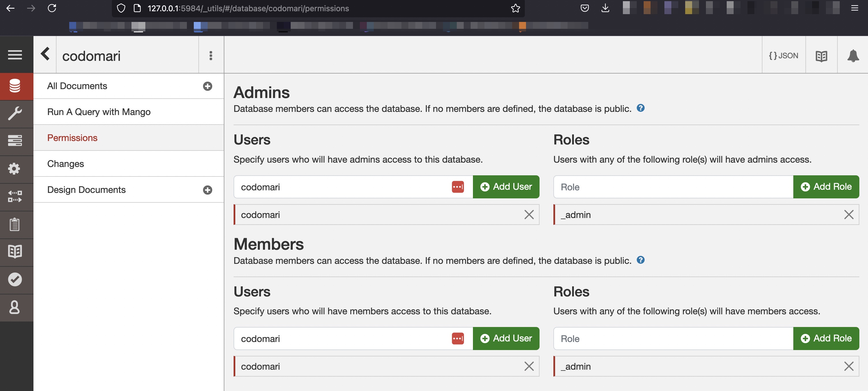The width and height of the screenshot is (868, 391).
Task: Open the browser downloads icon
Action: point(605,8)
